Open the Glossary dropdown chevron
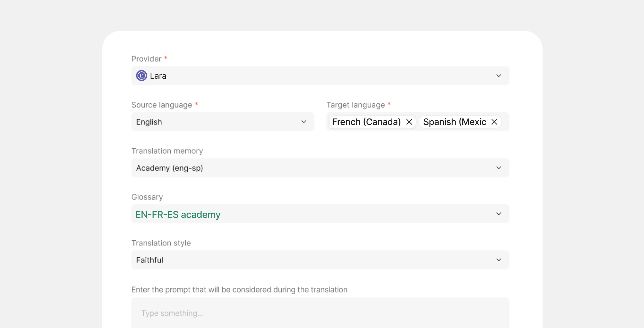This screenshot has width=644, height=328. click(x=499, y=214)
